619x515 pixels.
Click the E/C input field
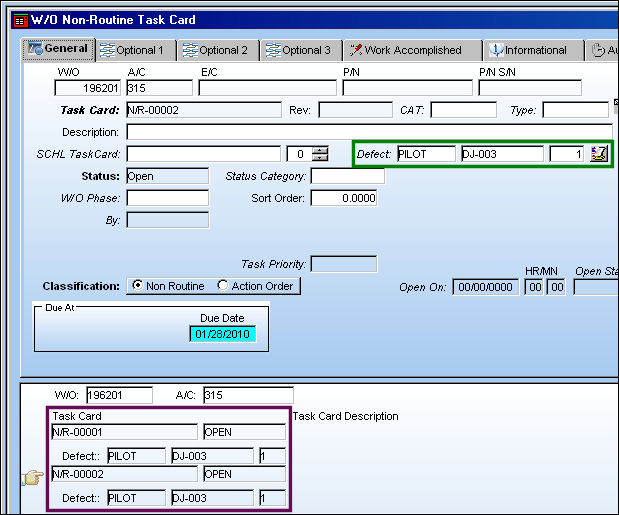pyautogui.click(x=267, y=88)
